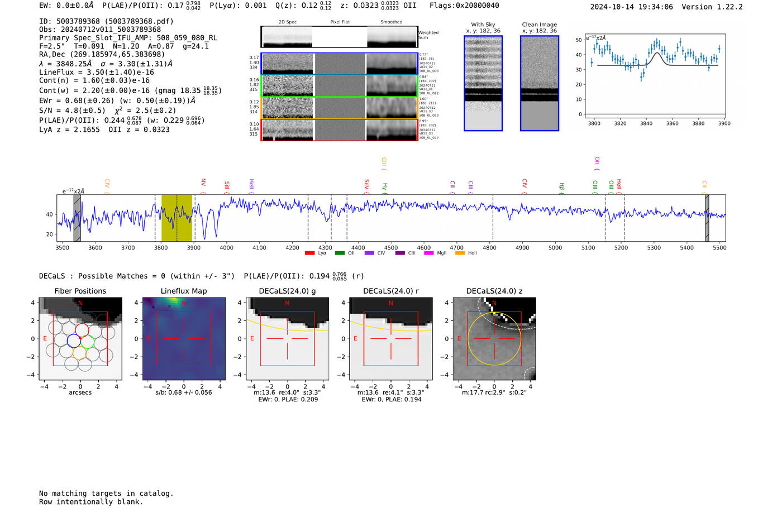Screen dimensions: 782x532
Task: Click the red HeII label near 5200
Action: 619,186
